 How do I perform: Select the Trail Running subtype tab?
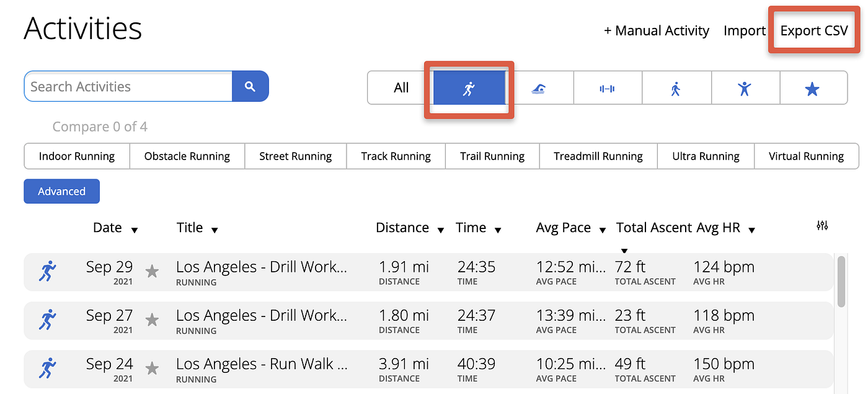pos(492,156)
